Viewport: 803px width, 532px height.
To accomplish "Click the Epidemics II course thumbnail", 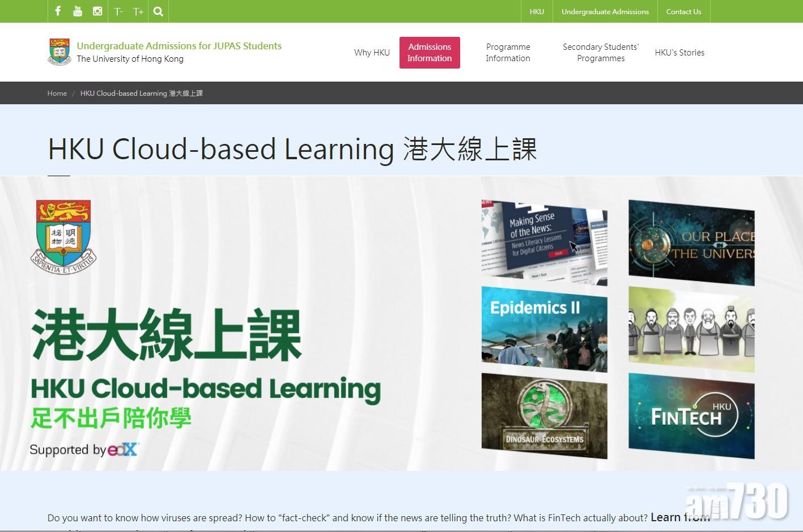I will pos(543,327).
